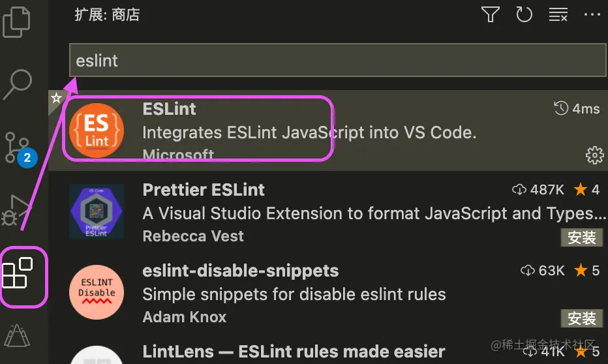Refresh the extensions list
This screenshot has height=364, width=608.
[x=524, y=15]
